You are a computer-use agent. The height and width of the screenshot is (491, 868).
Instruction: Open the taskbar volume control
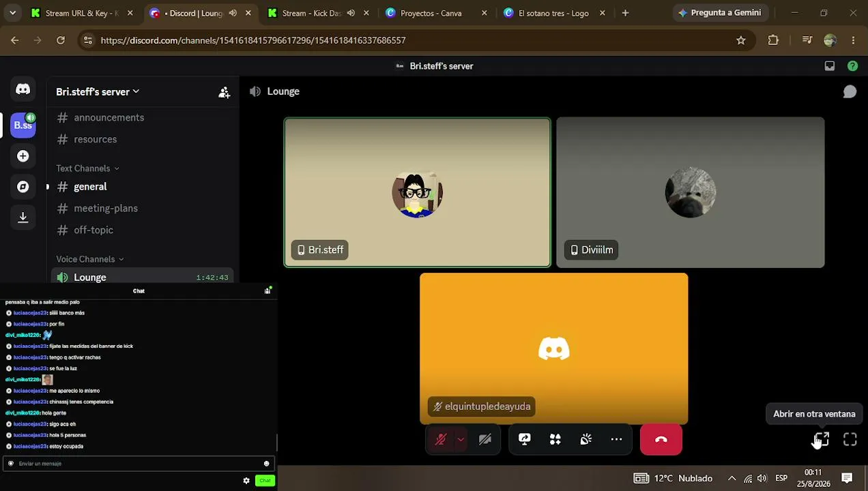(x=762, y=478)
